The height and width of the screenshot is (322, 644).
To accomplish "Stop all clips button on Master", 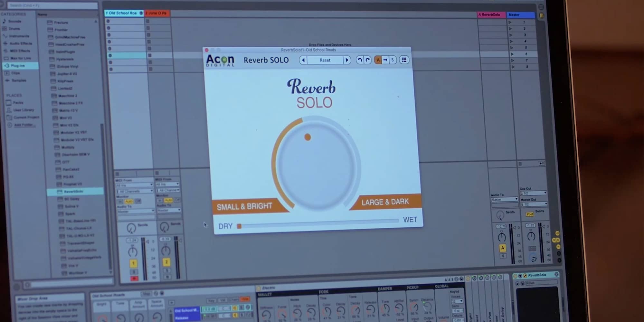I will click(520, 164).
